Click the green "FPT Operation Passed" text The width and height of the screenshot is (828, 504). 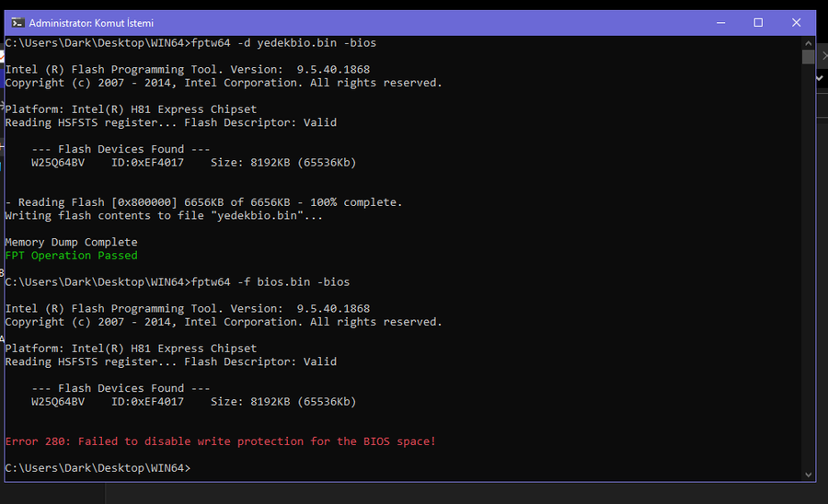point(71,256)
